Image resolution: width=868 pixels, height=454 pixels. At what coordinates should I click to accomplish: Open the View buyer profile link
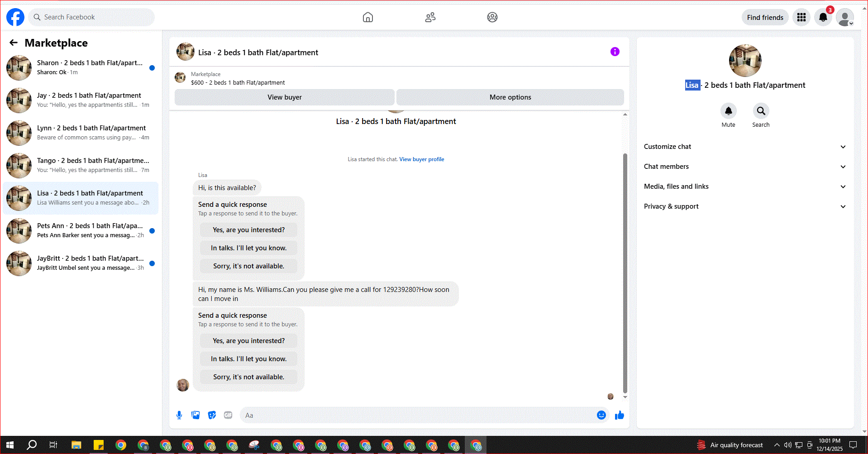point(421,159)
